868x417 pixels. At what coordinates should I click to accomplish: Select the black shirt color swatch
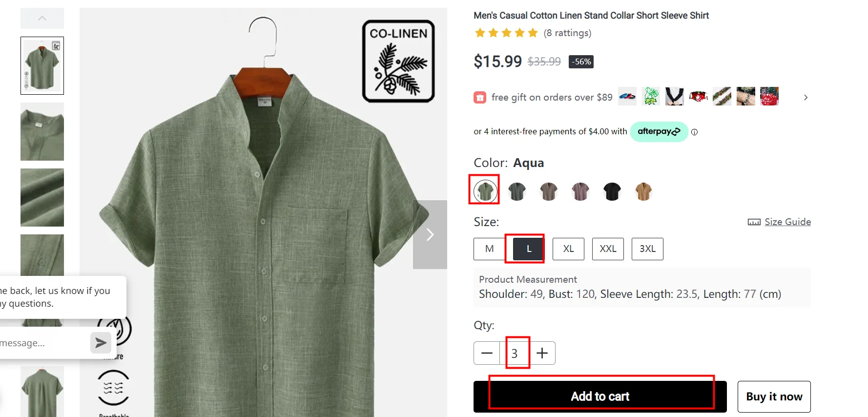(612, 191)
